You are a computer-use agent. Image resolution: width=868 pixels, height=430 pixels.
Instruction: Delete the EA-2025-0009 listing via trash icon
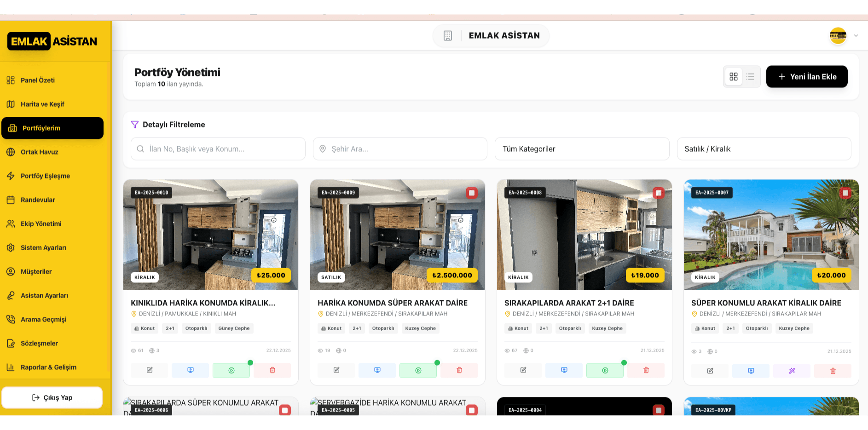pyautogui.click(x=459, y=370)
